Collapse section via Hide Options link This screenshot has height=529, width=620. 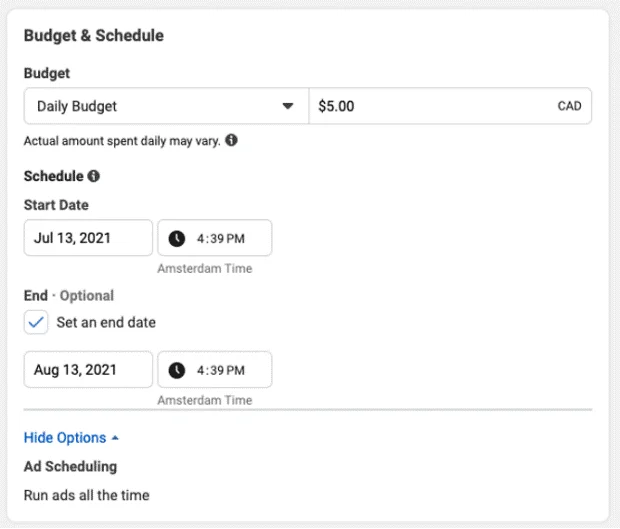pyautogui.click(x=65, y=438)
